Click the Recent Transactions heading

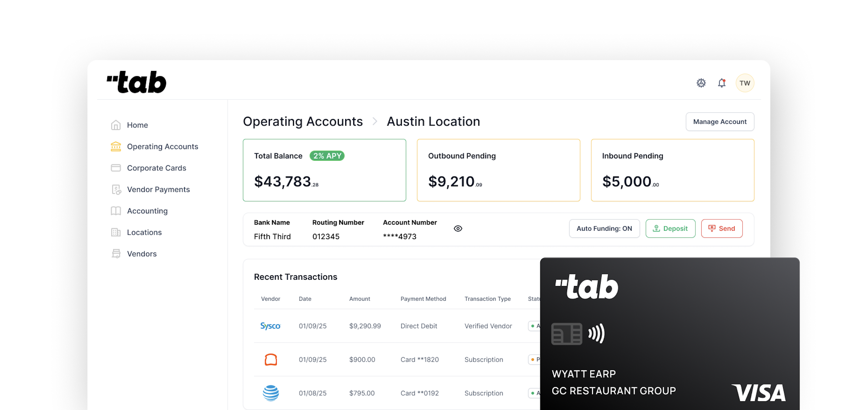pyautogui.click(x=295, y=277)
